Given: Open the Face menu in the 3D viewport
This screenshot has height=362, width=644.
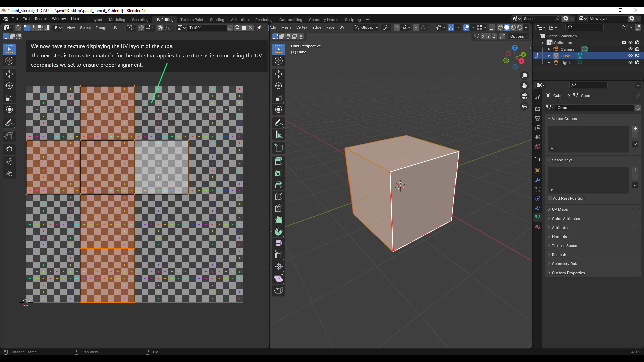Looking at the screenshot, I should [330, 27].
